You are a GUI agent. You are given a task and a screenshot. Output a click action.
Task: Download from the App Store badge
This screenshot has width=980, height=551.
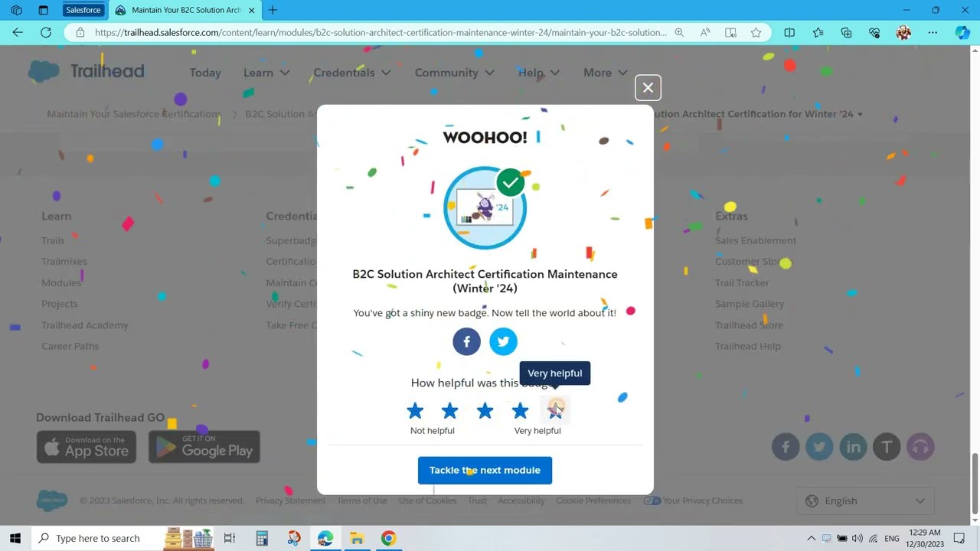pyautogui.click(x=87, y=447)
